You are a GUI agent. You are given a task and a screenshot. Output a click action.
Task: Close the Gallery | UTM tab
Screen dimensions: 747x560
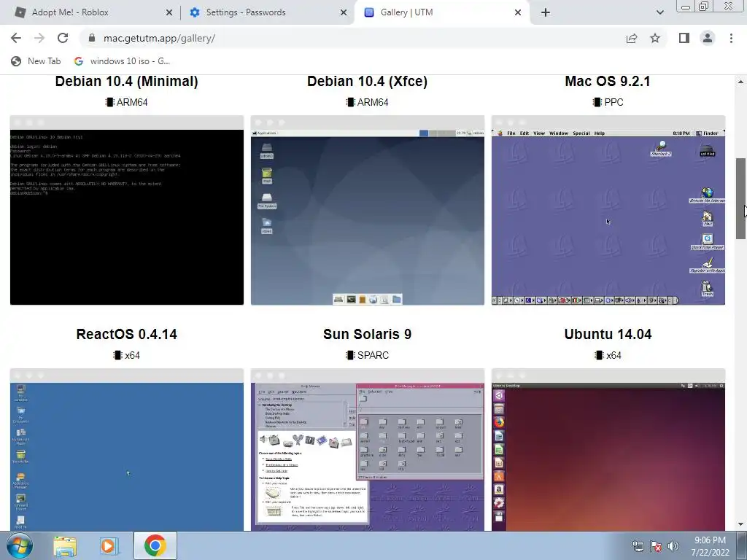pyautogui.click(x=518, y=13)
